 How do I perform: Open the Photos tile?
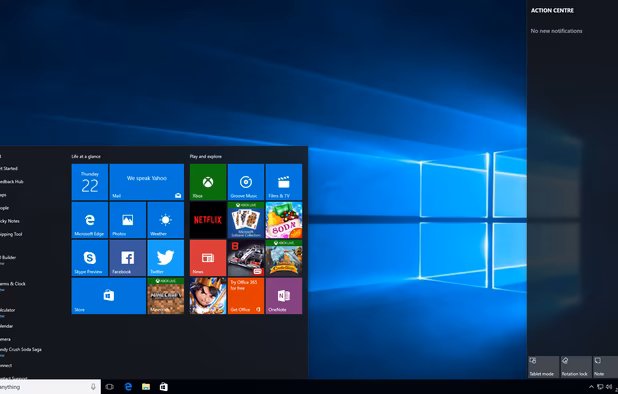click(x=128, y=220)
